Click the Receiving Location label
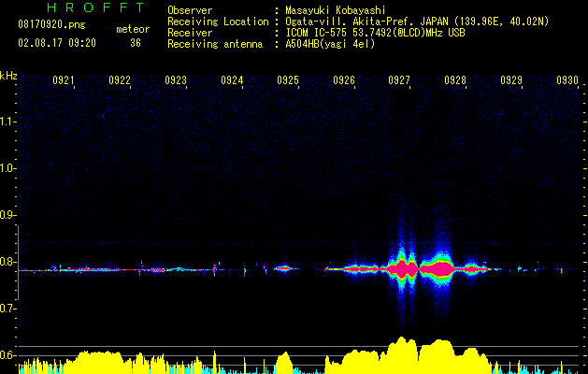Viewport: 588px width, 374px height. click(x=218, y=22)
